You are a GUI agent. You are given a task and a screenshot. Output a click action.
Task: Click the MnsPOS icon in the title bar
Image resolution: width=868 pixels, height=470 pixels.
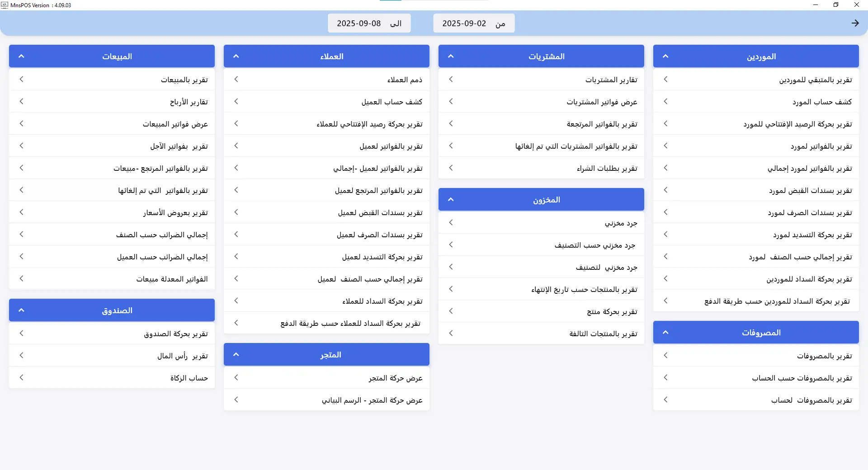pyautogui.click(x=5, y=5)
